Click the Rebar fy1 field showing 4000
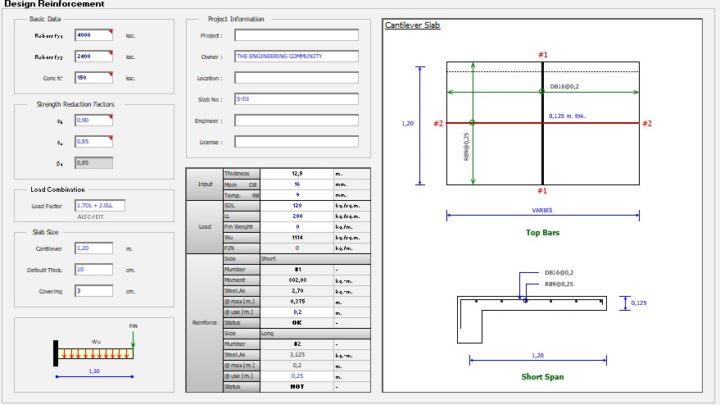This screenshot has width=720, height=405. pyautogui.click(x=94, y=35)
